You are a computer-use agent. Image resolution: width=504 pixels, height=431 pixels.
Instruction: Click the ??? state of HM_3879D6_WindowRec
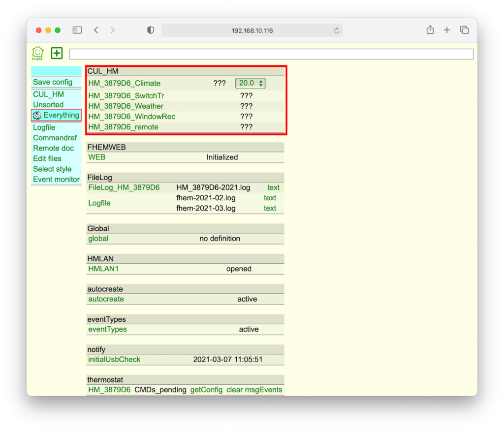[247, 116]
